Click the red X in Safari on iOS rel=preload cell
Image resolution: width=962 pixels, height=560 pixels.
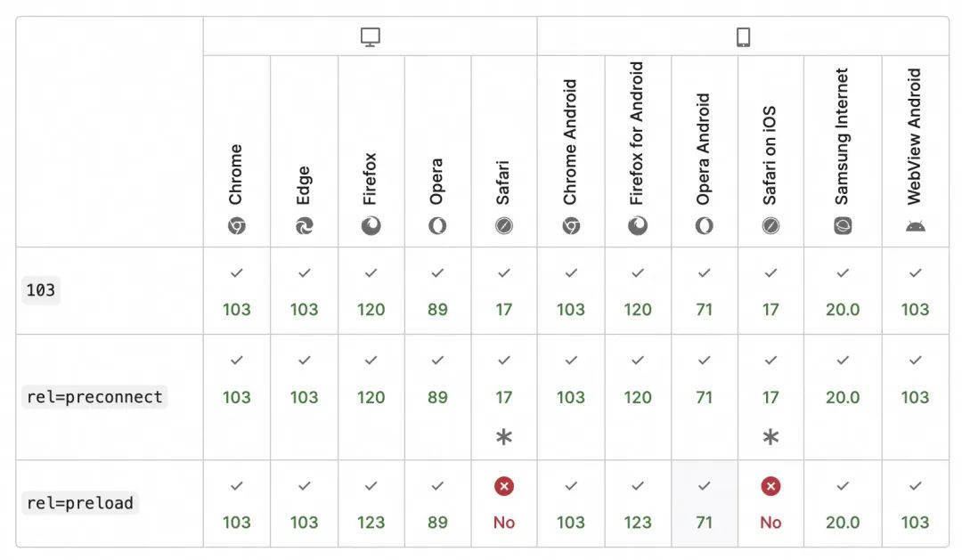770,486
